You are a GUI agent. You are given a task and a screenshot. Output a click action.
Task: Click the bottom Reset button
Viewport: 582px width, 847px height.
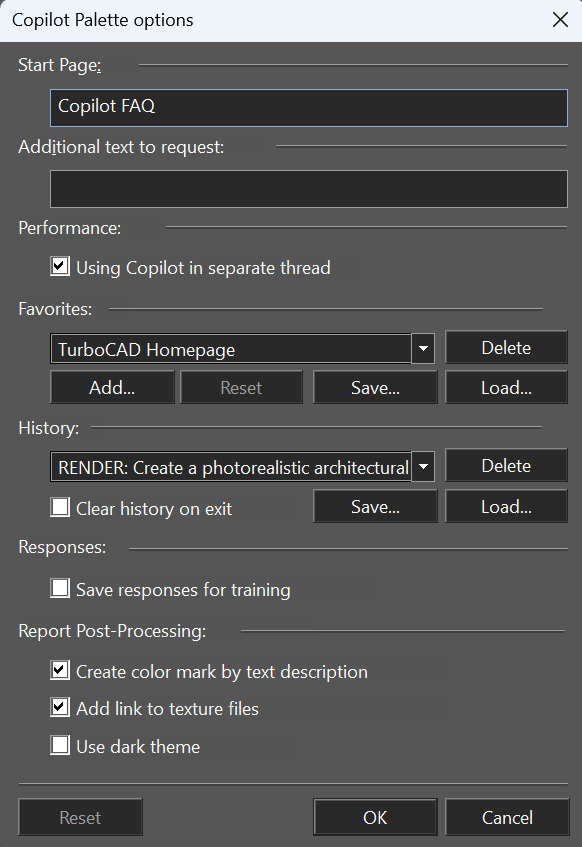coord(80,817)
